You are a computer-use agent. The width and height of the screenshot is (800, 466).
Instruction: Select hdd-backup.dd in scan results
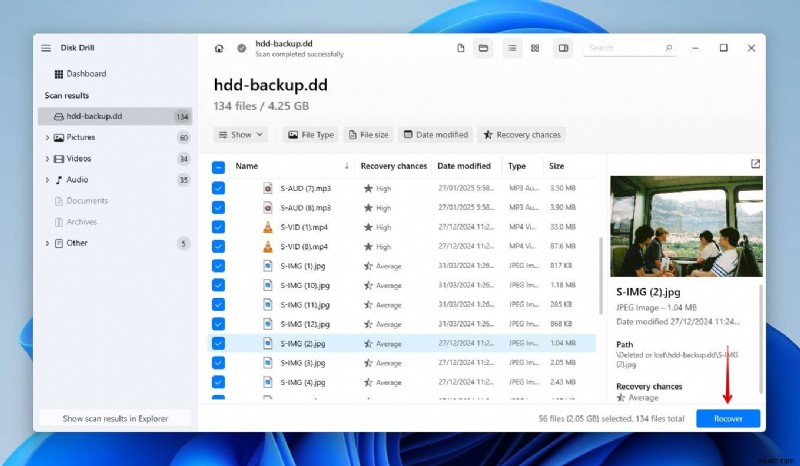(115, 116)
